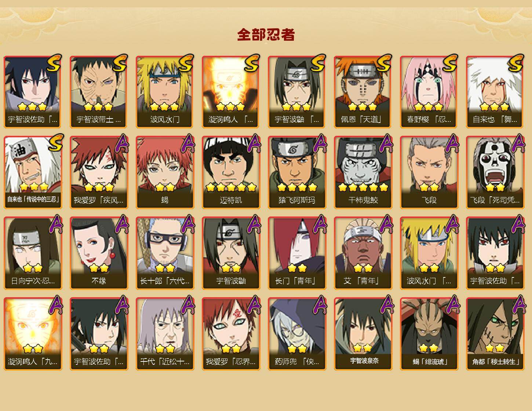Click the 全部忍者 section heading
This screenshot has height=411, width=532.
(266, 34)
